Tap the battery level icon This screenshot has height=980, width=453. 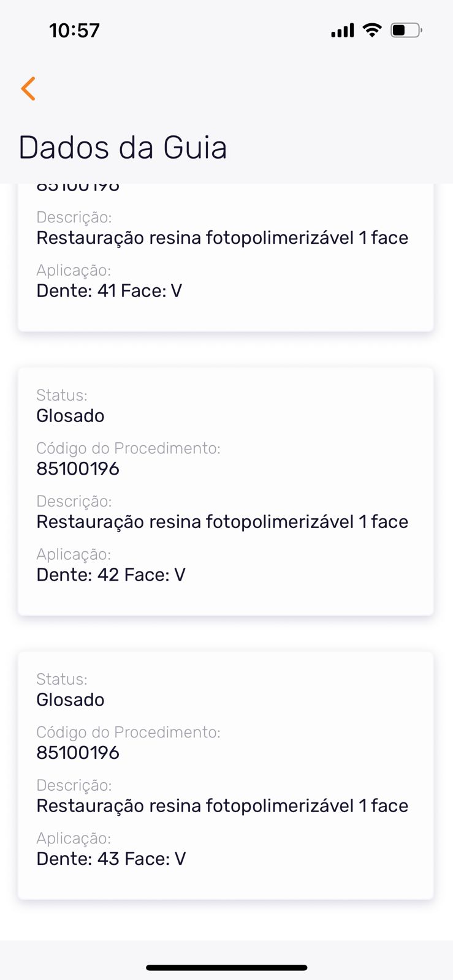(x=406, y=30)
